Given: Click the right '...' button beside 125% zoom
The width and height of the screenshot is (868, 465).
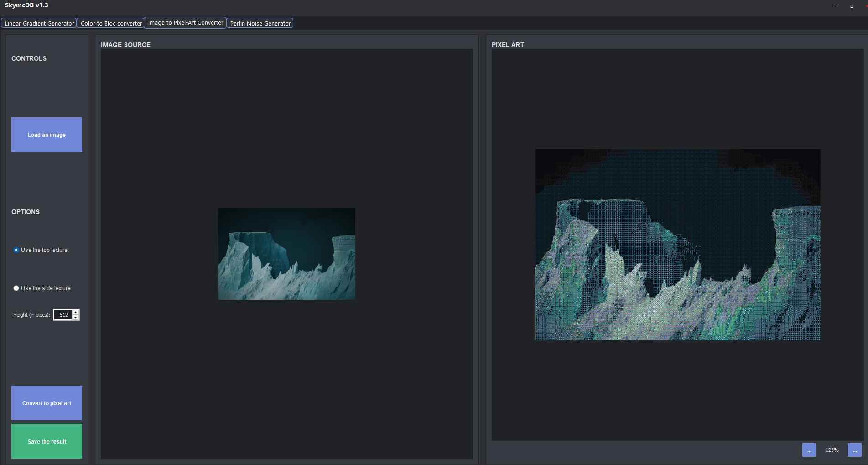Looking at the screenshot, I should pyautogui.click(x=854, y=450).
